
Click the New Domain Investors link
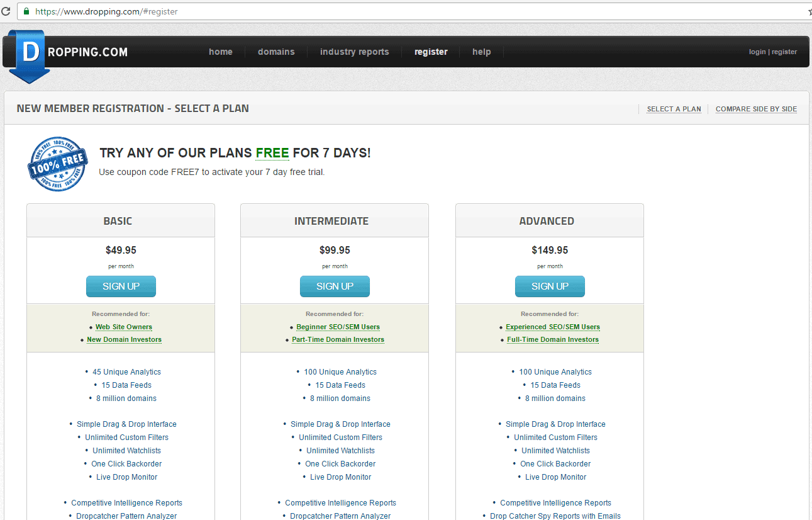point(125,339)
